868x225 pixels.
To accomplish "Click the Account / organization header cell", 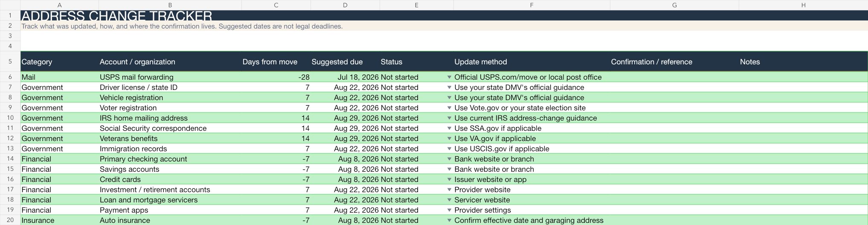I will [170, 62].
